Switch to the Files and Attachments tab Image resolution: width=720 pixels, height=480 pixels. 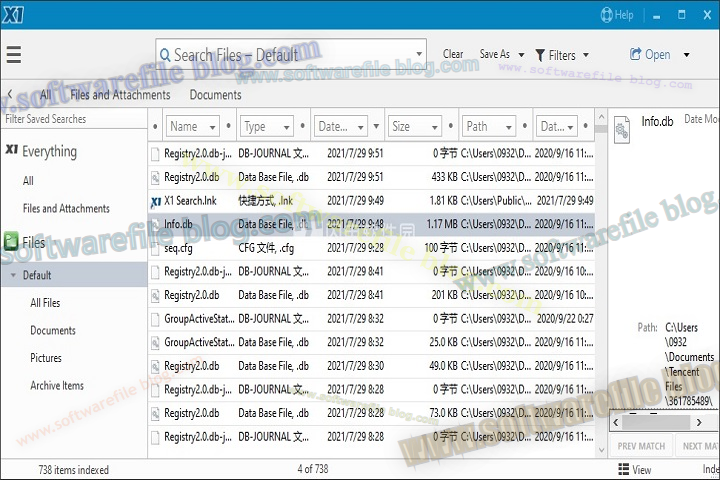pyautogui.click(x=120, y=95)
